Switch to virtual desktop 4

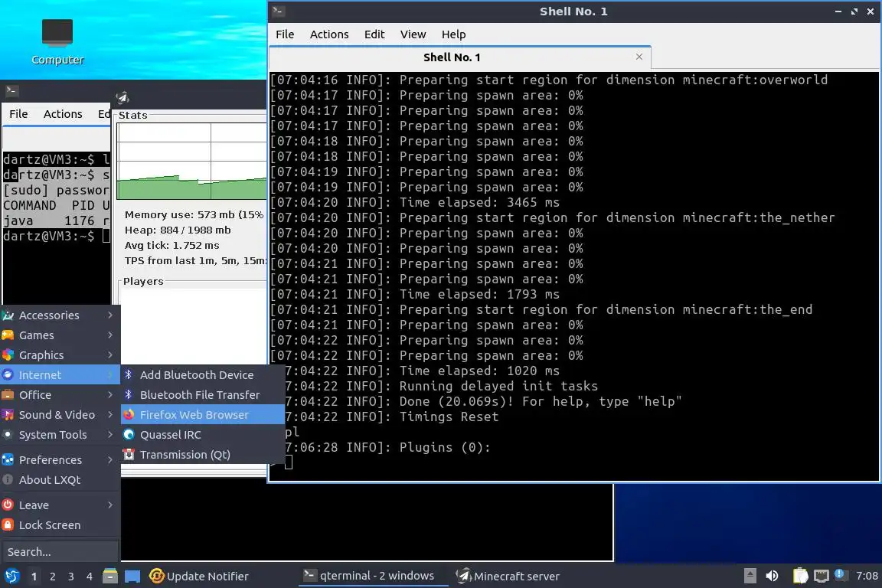click(89, 577)
